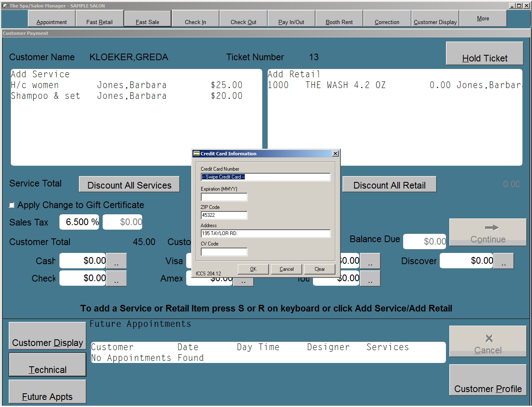Click the large Cancel button with X icon

488,341
